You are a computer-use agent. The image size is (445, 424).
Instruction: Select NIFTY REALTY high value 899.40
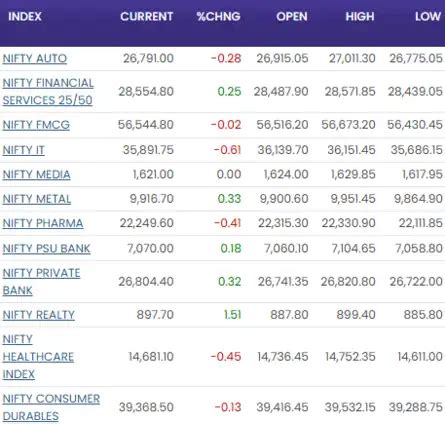point(356,315)
